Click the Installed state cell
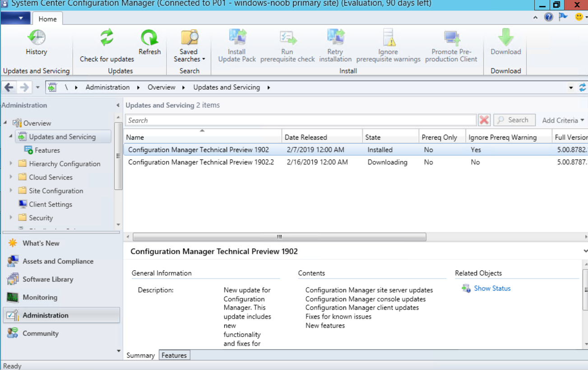 point(380,150)
